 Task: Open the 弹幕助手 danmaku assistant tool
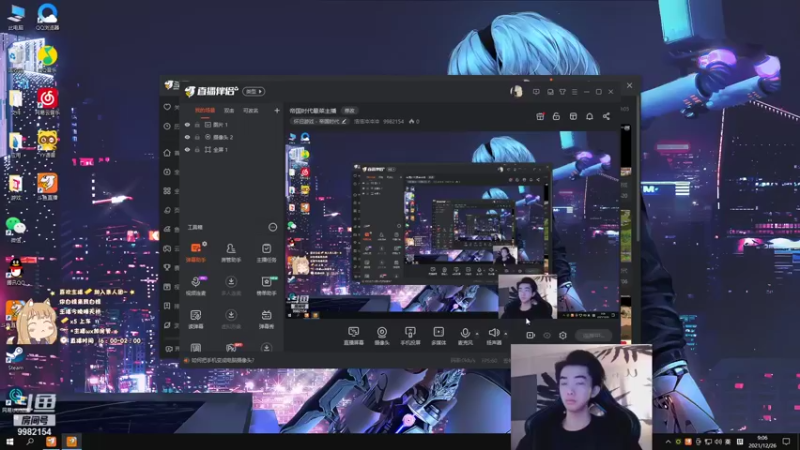click(x=196, y=253)
